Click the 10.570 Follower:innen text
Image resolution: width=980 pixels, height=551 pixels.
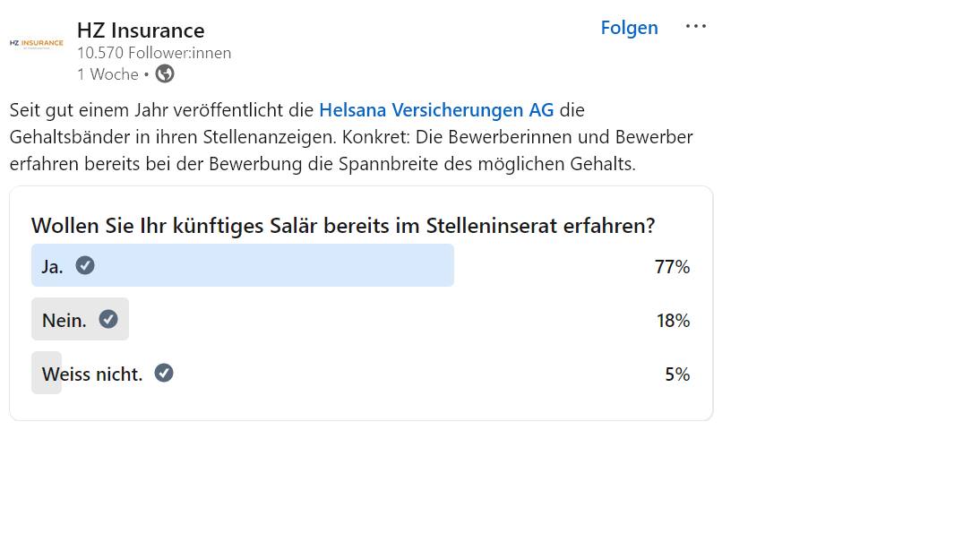(154, 53)
